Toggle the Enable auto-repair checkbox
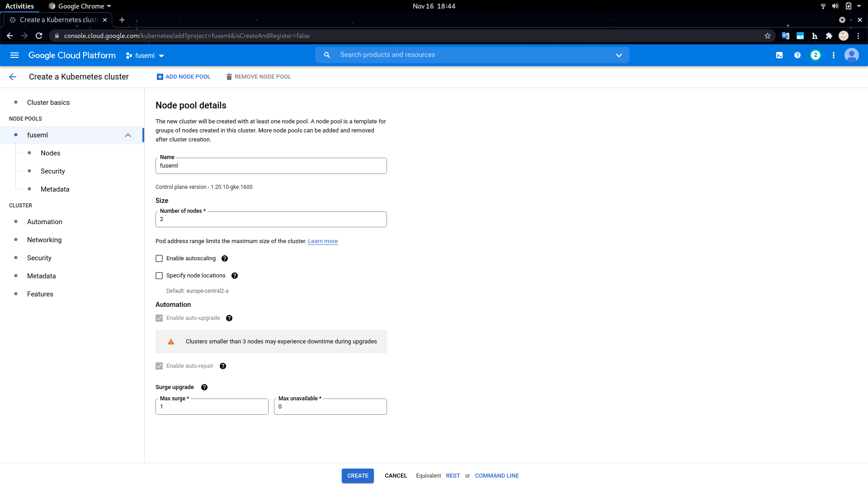The width and height of the screenshot is (868, 488). tap(159, 366)
